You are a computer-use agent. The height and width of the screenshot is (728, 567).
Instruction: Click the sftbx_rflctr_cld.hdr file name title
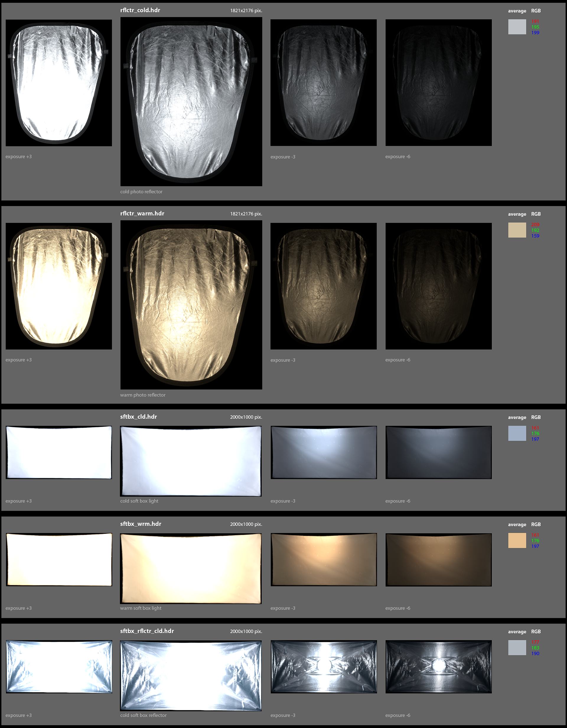click(x=147, y=631)
